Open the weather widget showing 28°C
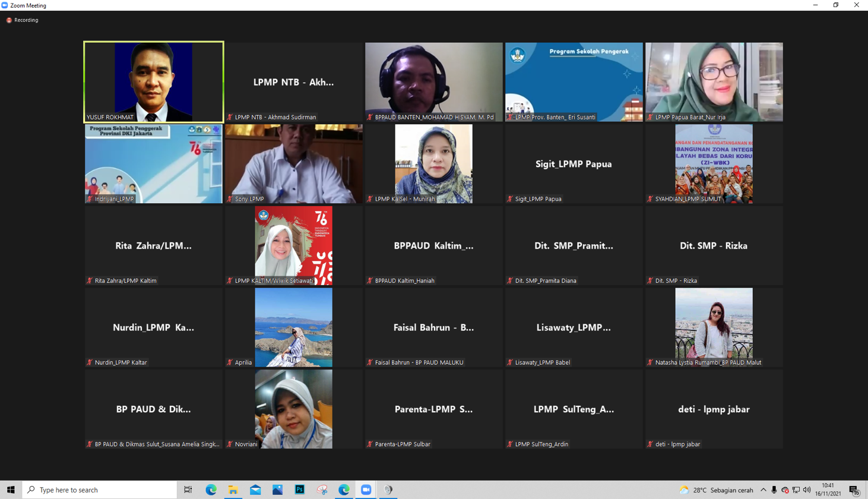Image resolution: width=868 pixels, height=499 pixels. (717, 490)
